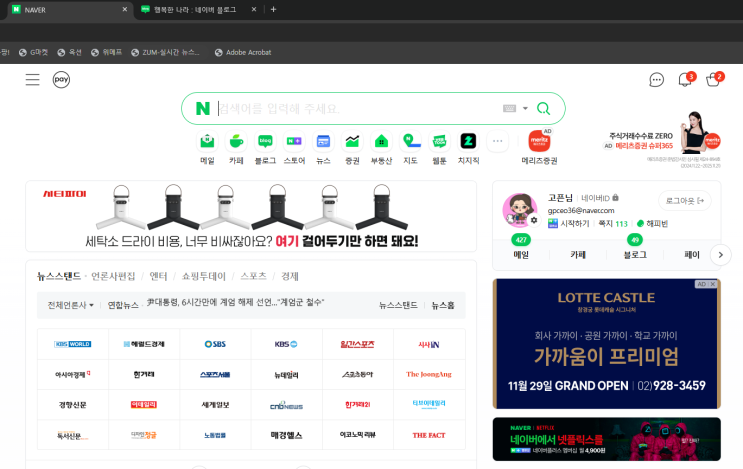This screenshot has width=743, height=469.
Task: Select the 뉴스스탠드 news tab
Action: coord(59,276)
